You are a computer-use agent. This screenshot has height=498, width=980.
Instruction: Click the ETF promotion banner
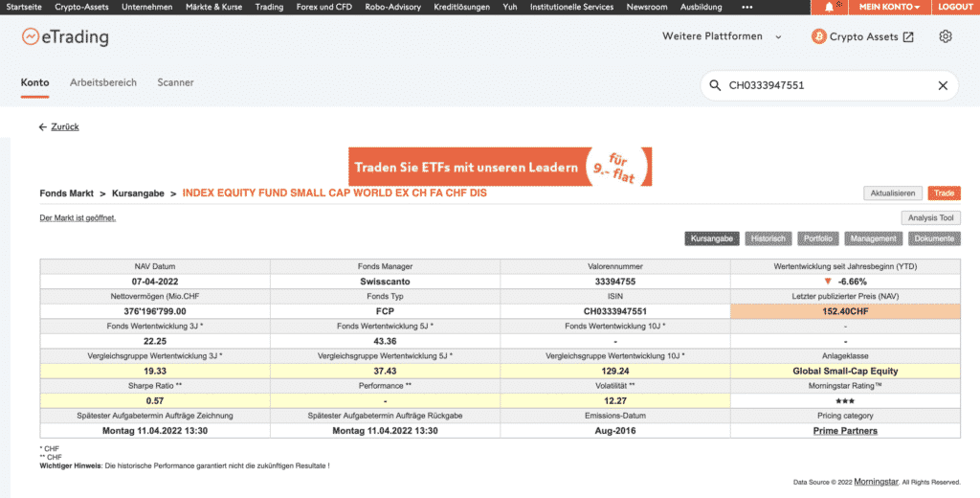[x=500, y=167]
